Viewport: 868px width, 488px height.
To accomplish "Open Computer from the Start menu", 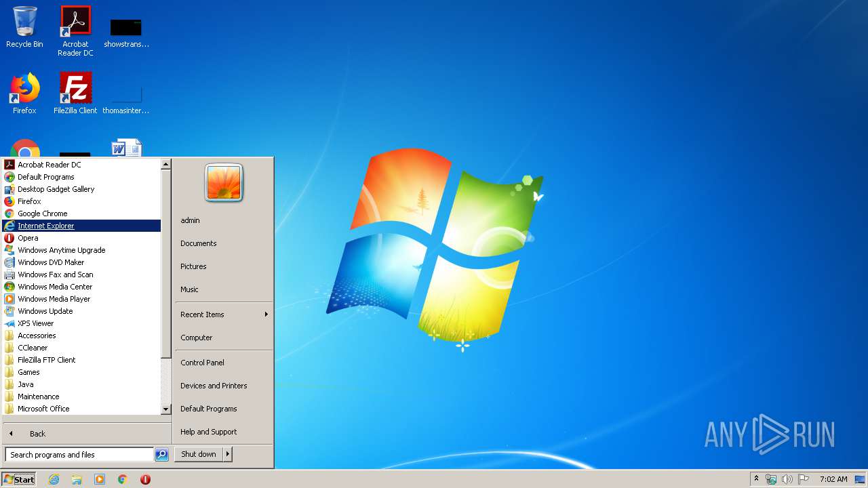I will click(x=223, y=338).
